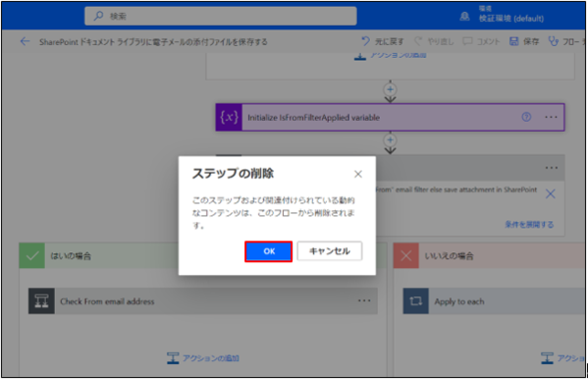Image resolution: width=588 pixels, height=379 pixels.
Task: Confirm step deletion with OK button
Action: (269, 251)
